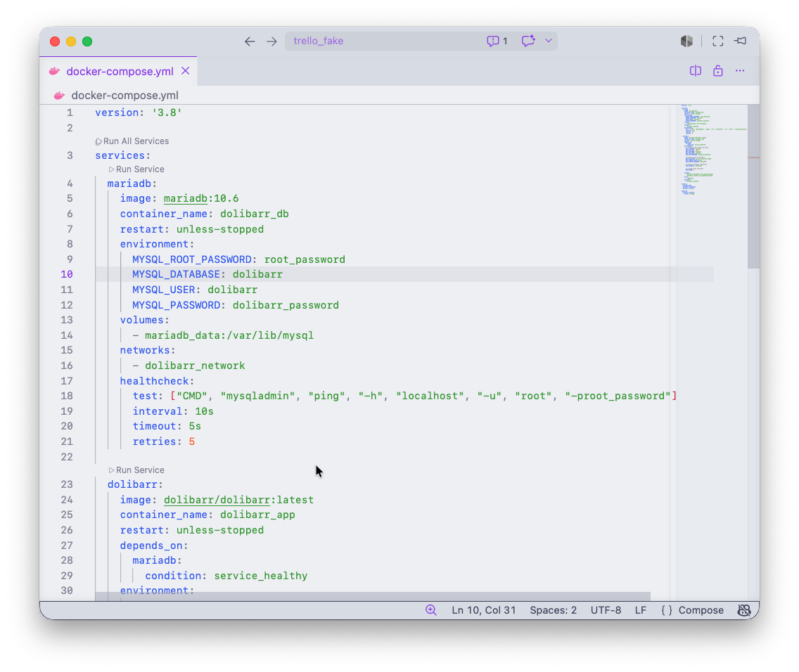Click Run All Services code lens
The width and height of the screenshot is (799, 672).
(132, 141)
